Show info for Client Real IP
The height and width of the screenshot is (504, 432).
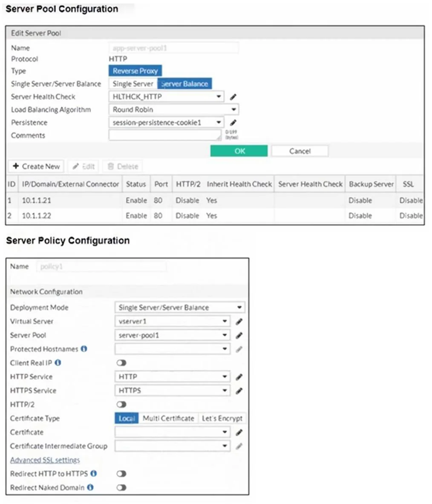coord(58,363)
